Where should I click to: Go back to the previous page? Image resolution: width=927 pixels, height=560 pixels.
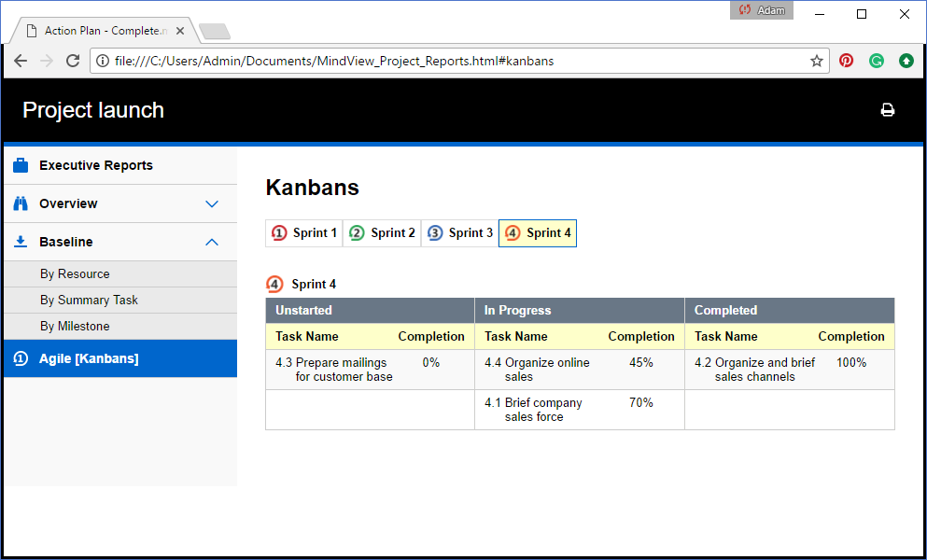pos(21,61)
